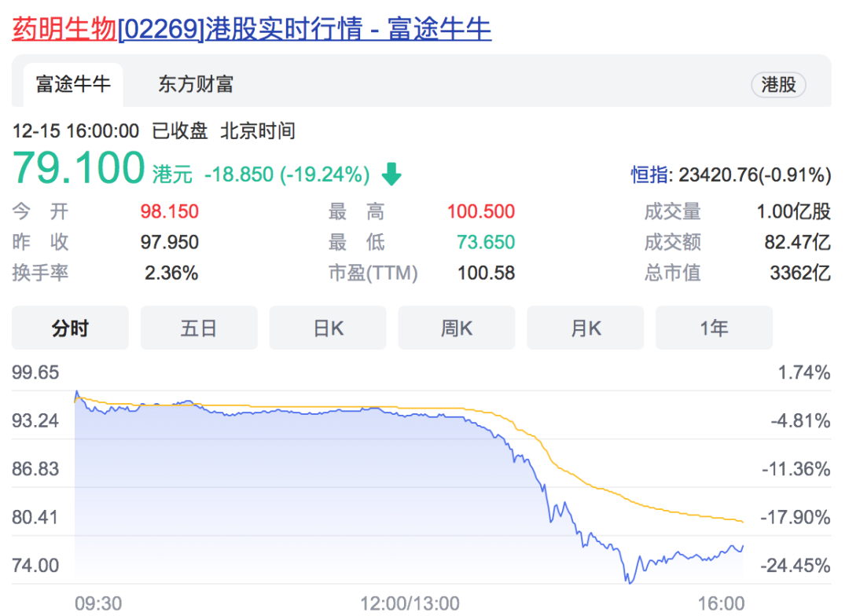
Task: Show the 日K candlestick chart
Action: coord(328,328)
